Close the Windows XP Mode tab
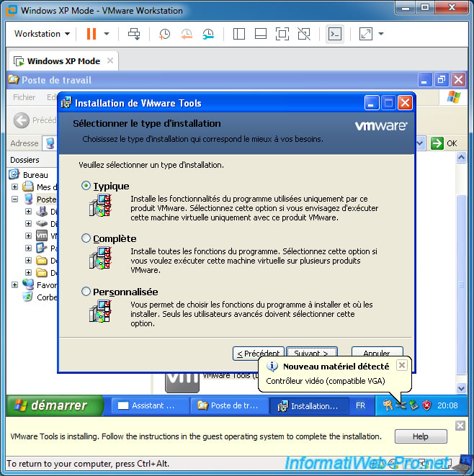Screen dimensions: 474x476 [x=110, y=60]
